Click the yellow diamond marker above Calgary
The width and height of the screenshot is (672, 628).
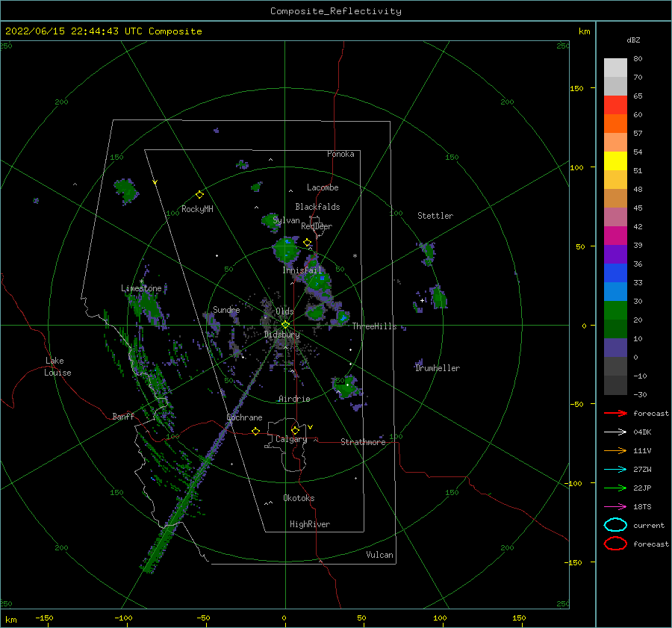(x=295, y=430)
